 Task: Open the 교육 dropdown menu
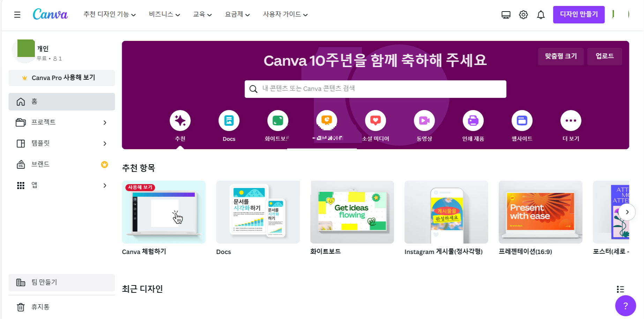(202, 14)
